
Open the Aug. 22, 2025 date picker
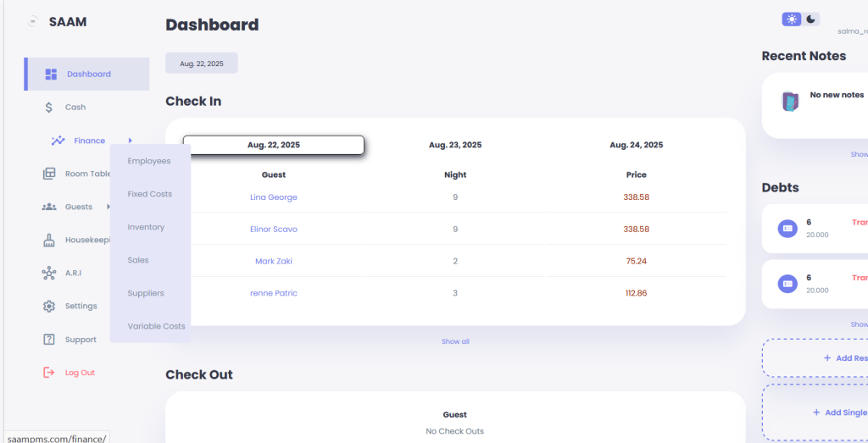(202, 63)
